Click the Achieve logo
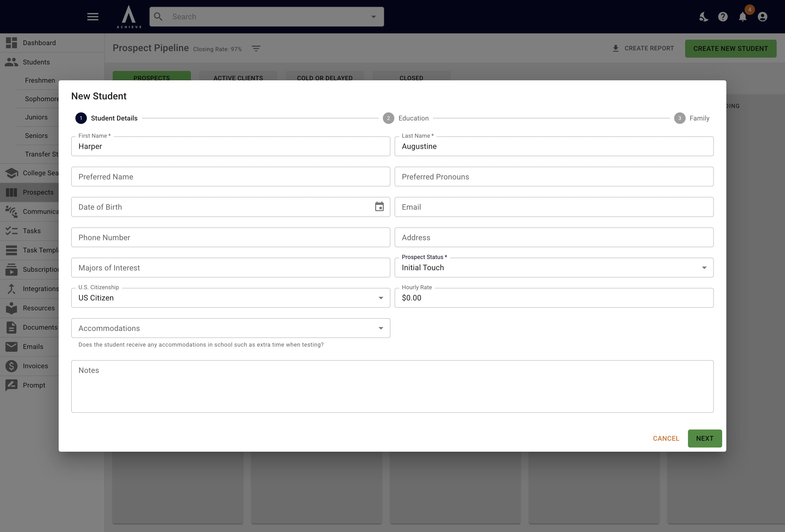The image size is (785, 532). 129,16
